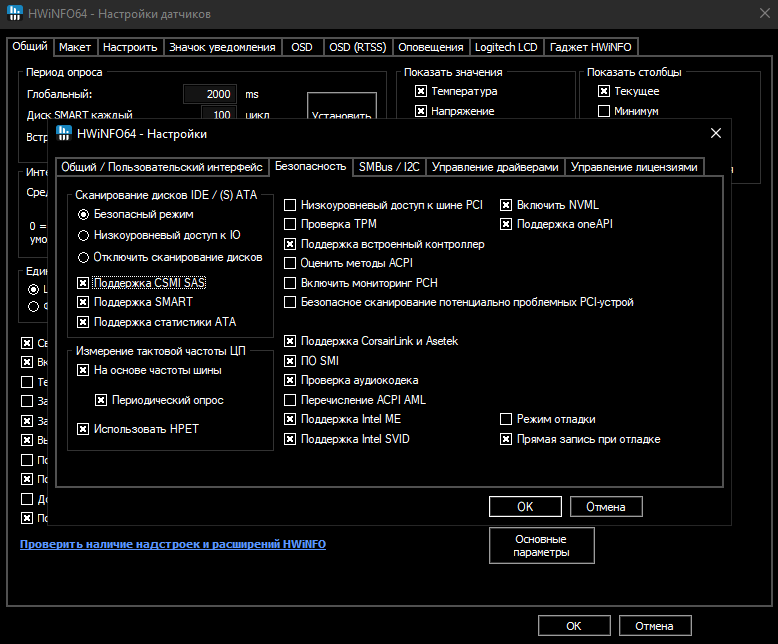Toggle Поддержка статистики ATA checkbox
Image resolution: width=778 pixels, height=644 pixels.
coord(83,322)
